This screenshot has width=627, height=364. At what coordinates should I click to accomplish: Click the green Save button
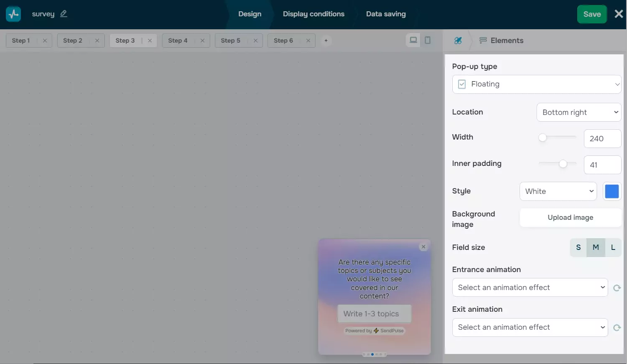coord(591,14)
